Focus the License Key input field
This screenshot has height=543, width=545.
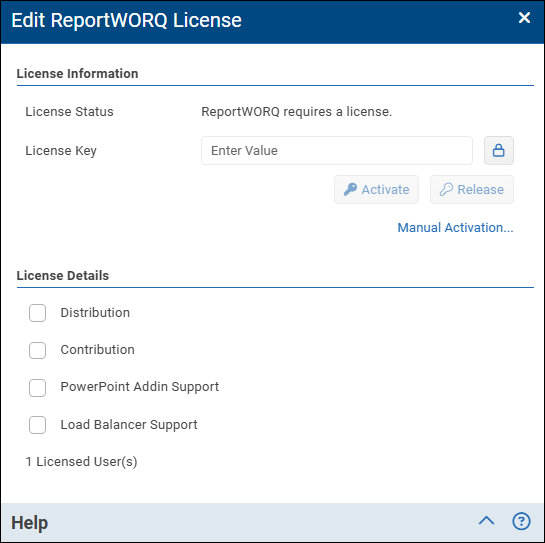[336, 151]
